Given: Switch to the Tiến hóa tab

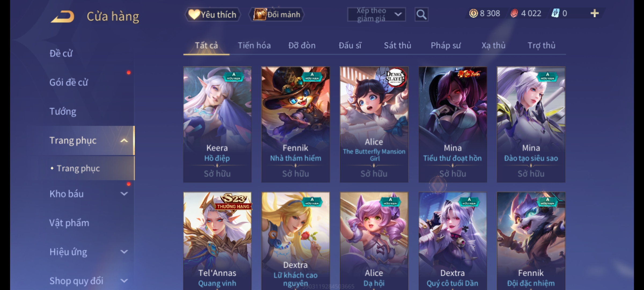Looking at the screenshot, I should 254,45.
